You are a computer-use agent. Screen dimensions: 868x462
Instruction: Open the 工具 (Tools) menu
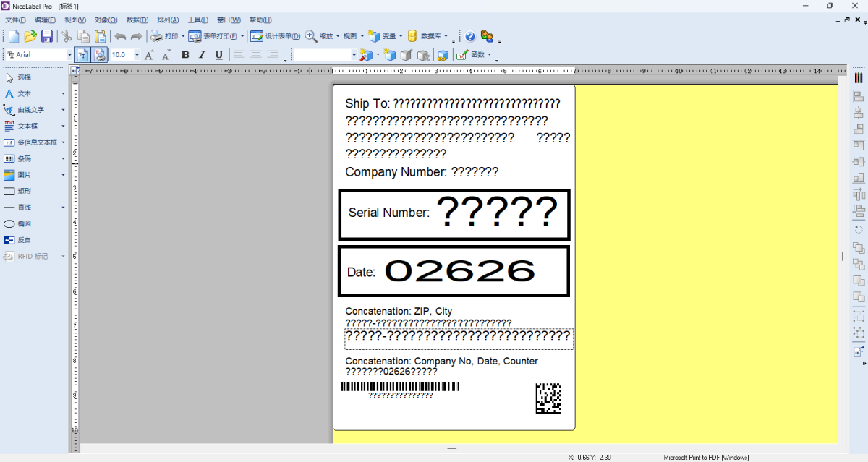pos(197,20)
